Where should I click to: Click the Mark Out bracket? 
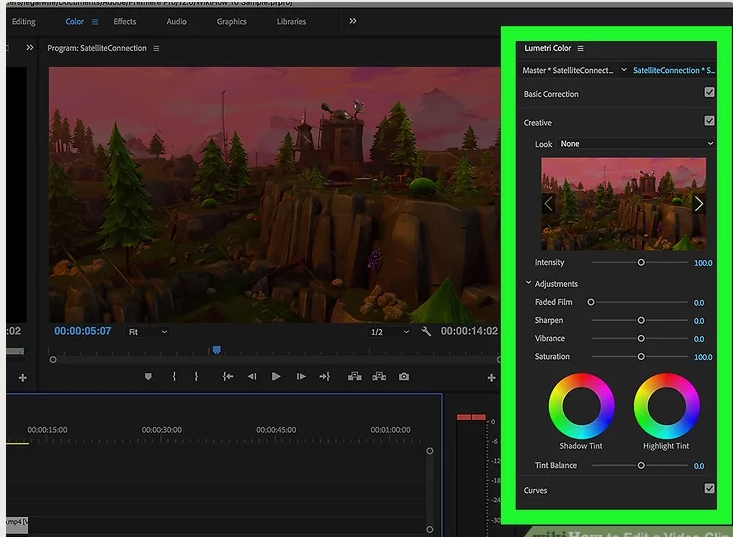196,377
